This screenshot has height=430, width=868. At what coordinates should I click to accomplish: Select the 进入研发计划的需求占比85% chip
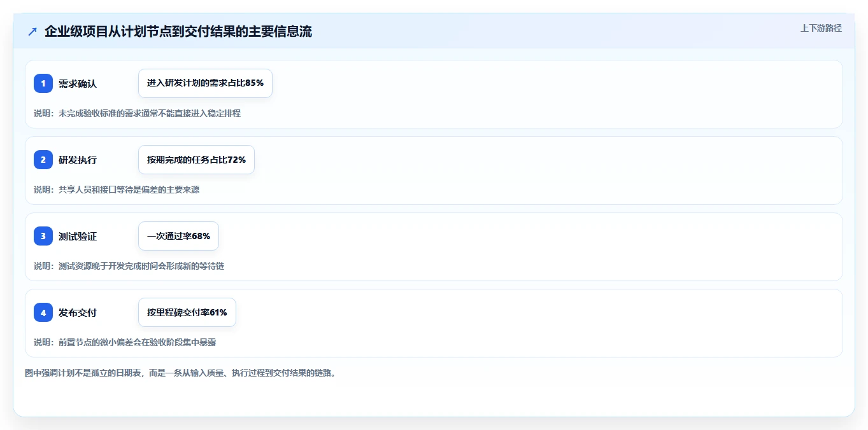pos(205,83)
